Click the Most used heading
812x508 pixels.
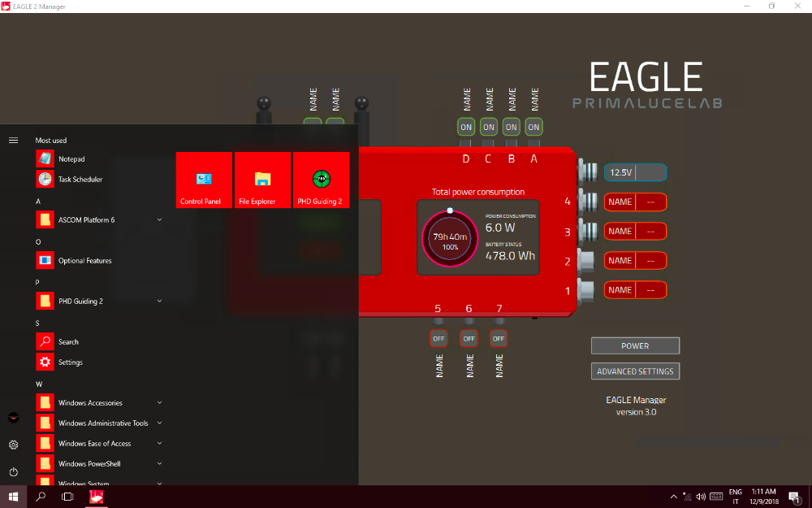click(50, 141)
